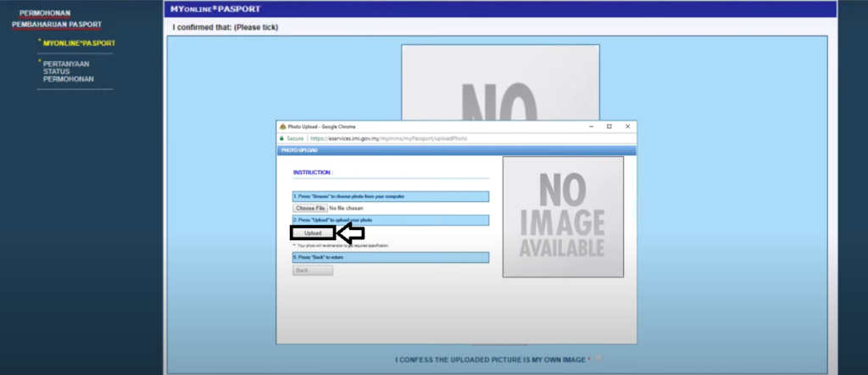Click the popup's No Image Available preview
This screenshot has height=375, width=868.
click(x=562, y=216)
